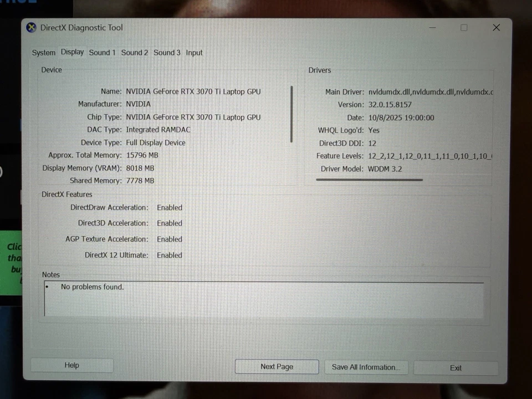Image resolution: width=532 pixels, height=399 pixels.
Task: Click the Main Driver filename text
Action: tap(431, 91)
